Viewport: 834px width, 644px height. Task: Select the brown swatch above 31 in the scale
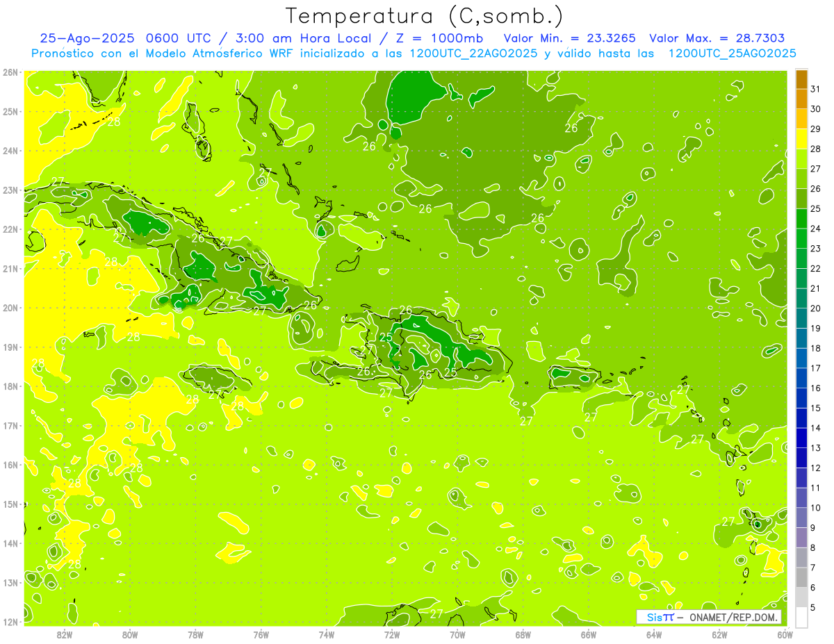pos(801,79)
